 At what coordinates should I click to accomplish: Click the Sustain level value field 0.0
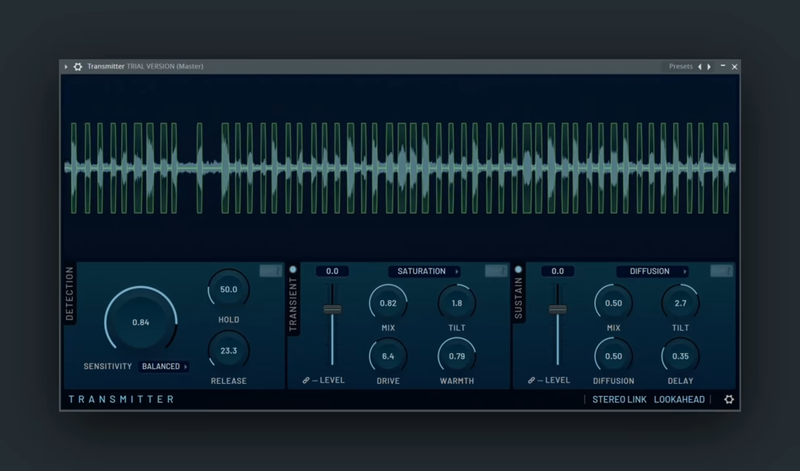pos(558,271)
